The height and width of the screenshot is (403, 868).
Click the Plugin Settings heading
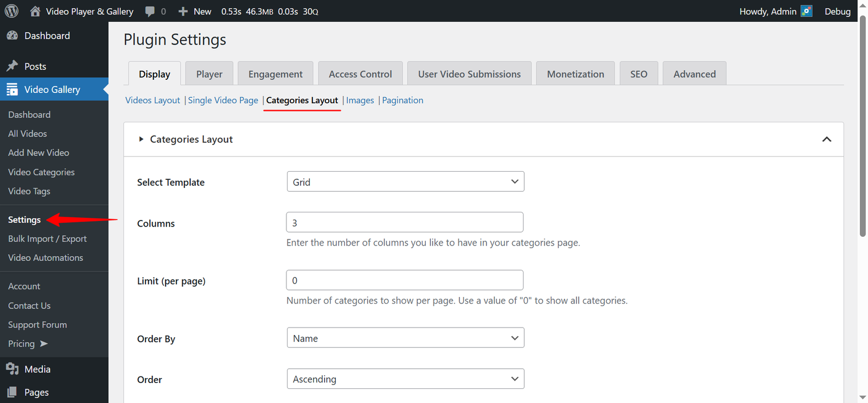(175, 40)
